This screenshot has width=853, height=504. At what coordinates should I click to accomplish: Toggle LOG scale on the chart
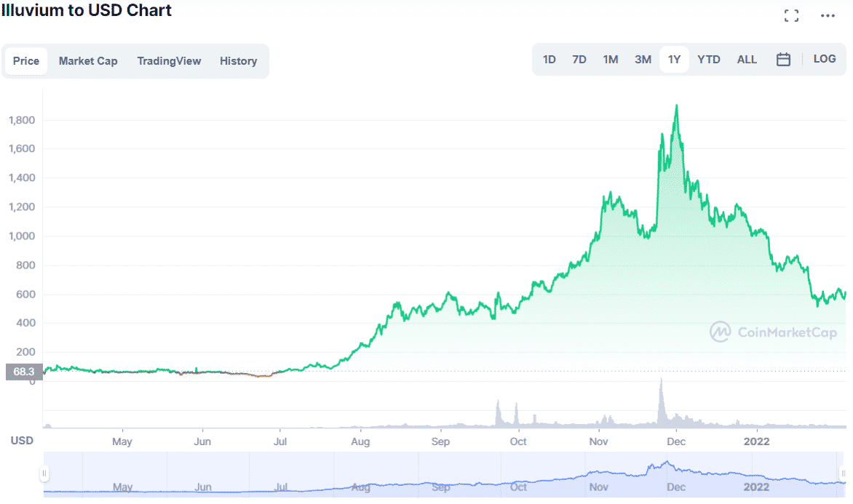tap(825, 59)
